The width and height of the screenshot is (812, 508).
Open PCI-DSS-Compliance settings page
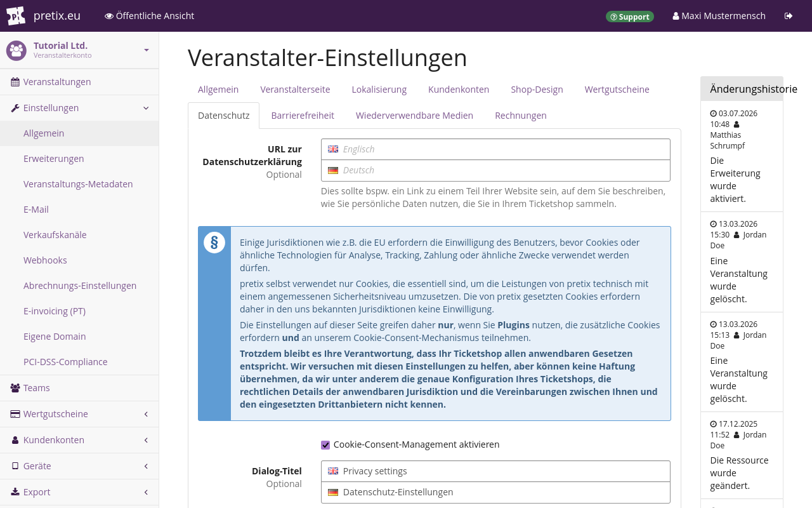79,362
